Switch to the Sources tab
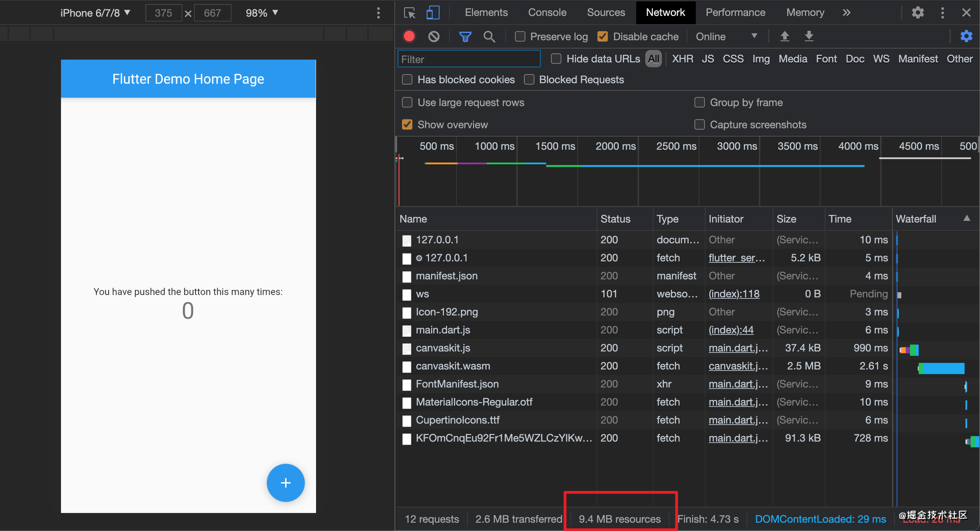The height and width of the screenshot is (531, 980). tap(606, 12)
